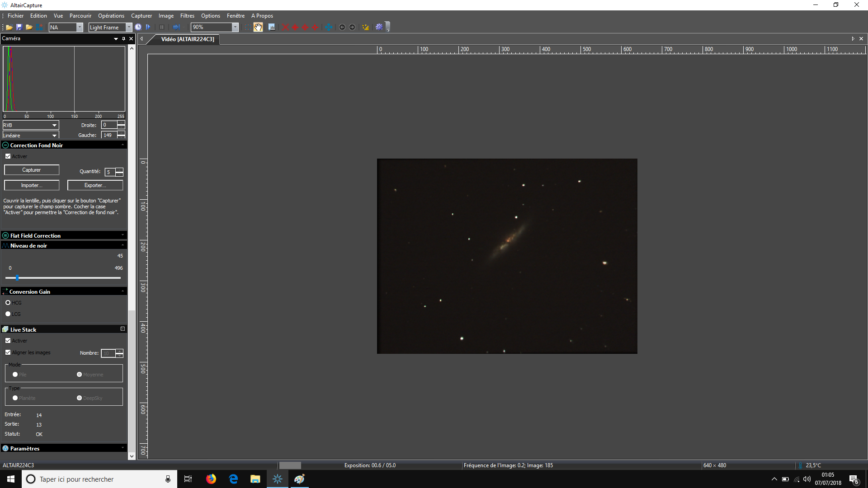This screenshot has height=488, width=868.
Task: Toggle Activer checkbox under Correction Fond Noir
Action: [8, 156]
